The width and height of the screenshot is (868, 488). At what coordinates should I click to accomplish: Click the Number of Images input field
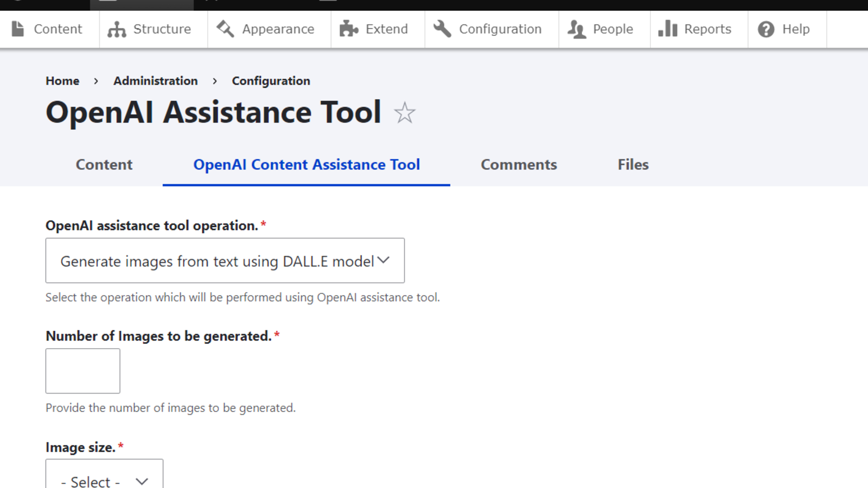(x=82, y=371)
